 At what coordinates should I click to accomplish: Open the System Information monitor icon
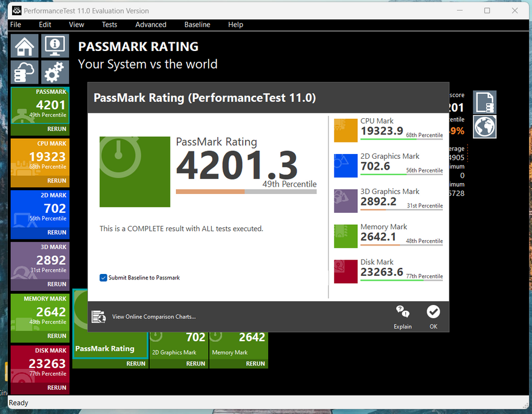pos(55,46)
